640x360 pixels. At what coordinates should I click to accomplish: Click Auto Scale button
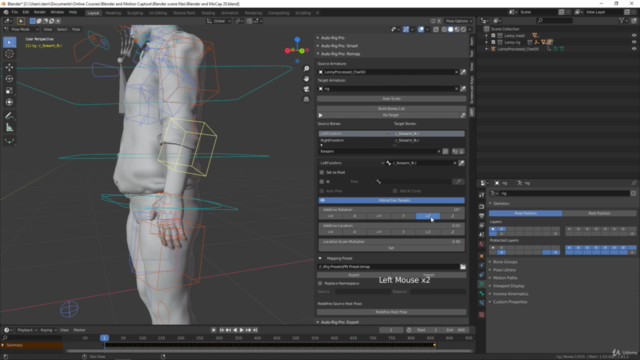(391, 99)
